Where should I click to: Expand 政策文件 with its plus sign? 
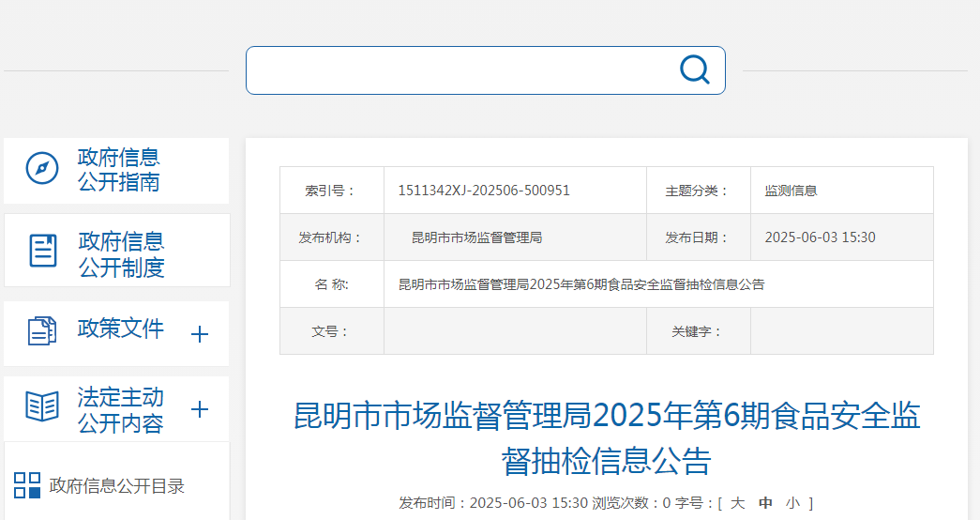click(x=200, y=334)
